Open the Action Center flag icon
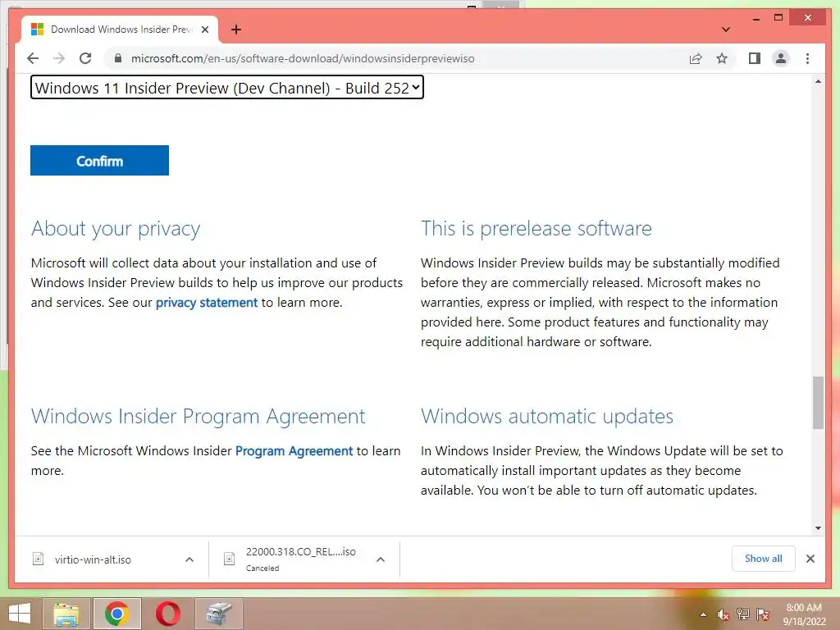 [763, 614]
